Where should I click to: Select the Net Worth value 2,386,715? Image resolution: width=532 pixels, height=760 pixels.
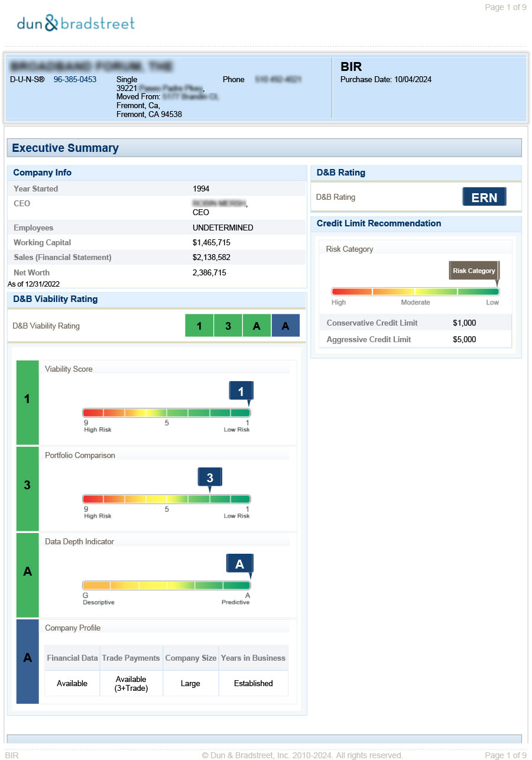click(209, 273)
